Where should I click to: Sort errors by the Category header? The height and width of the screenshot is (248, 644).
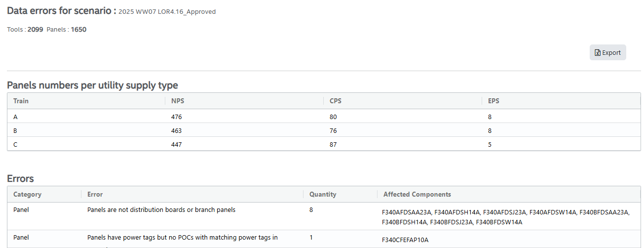click(x=27, y=194)
